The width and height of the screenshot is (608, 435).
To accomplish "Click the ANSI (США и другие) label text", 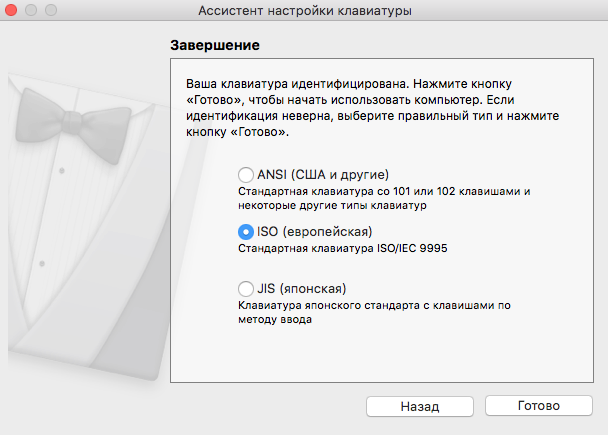I will tap(323, 175).
